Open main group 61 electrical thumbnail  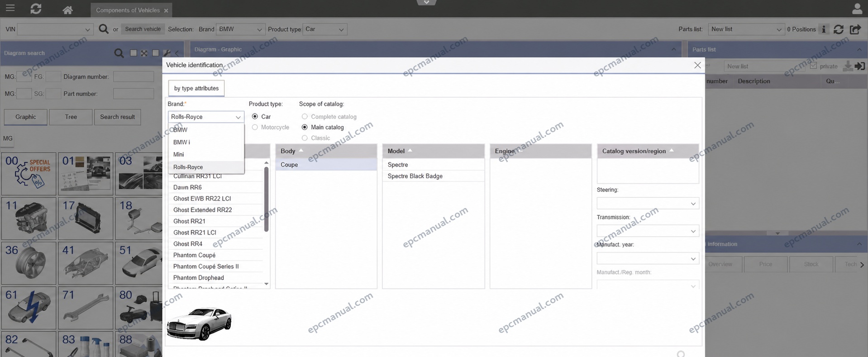tap(29, 308)
